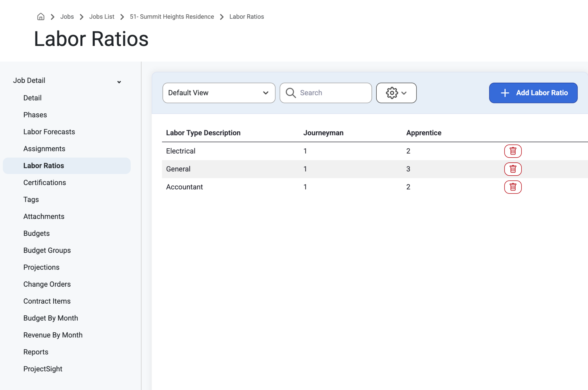Sort by Apprentice column header
Screen dimensions: 588x390
point(424,133)
